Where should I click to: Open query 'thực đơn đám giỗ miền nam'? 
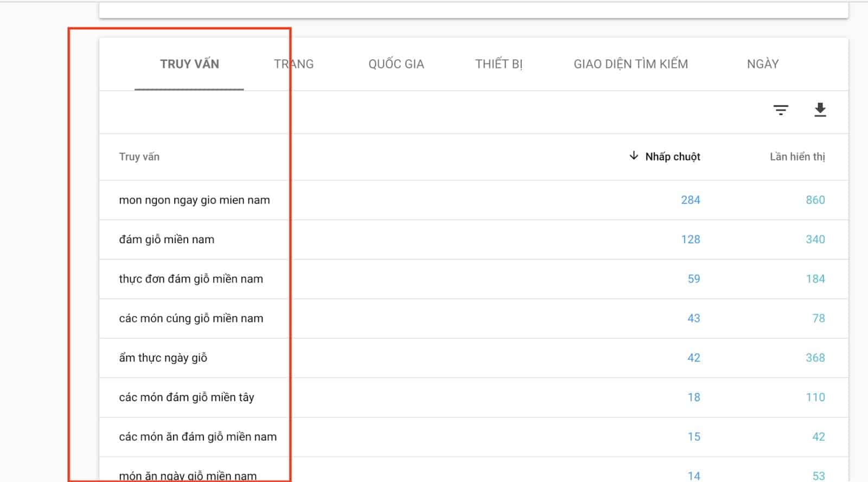pos(191,279)
